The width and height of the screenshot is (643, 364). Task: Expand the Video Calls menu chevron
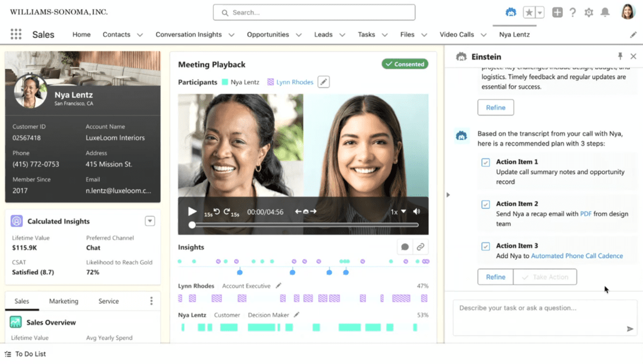click(483, 35)
